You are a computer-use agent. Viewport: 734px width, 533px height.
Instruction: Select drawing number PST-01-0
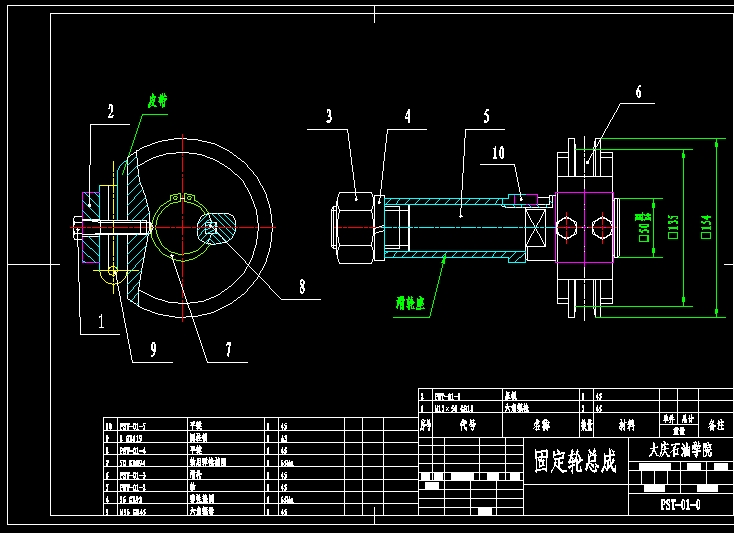click(x=680, y=505)
